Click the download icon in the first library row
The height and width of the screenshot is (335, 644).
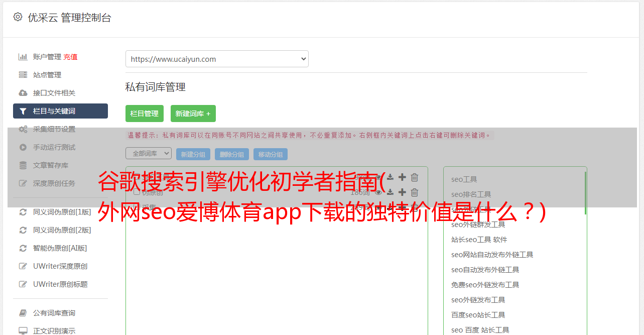[390, 177]
